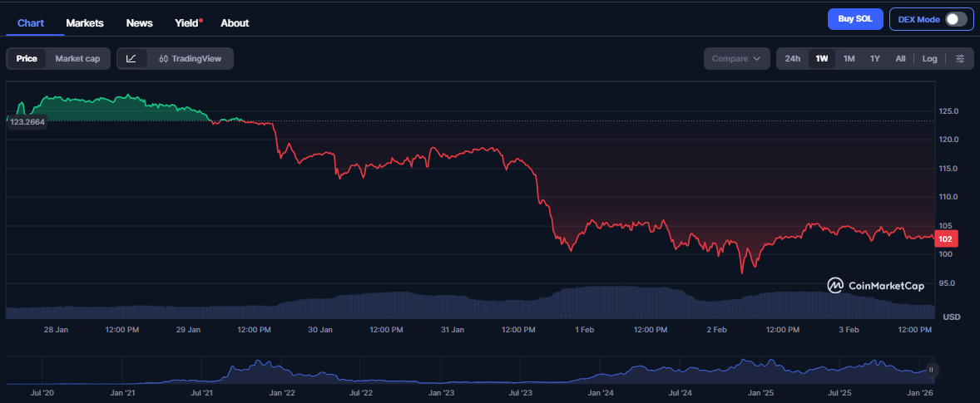Click the 125.0 price axis label
The image size is (980, 403).
coord(948,111)
